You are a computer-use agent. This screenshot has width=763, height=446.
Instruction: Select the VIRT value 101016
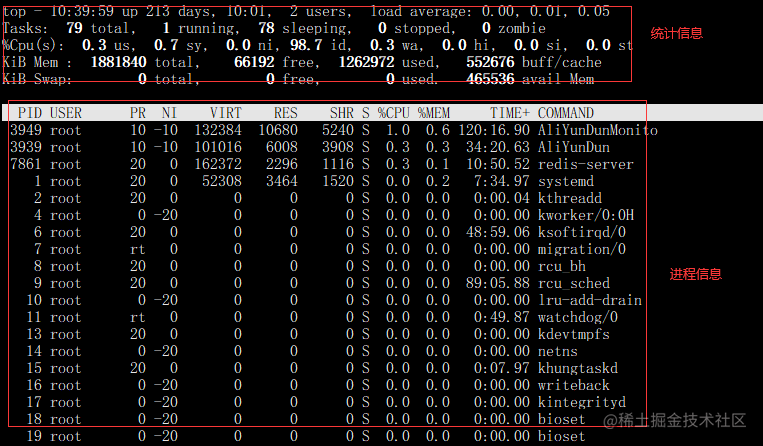click(218, 147)
